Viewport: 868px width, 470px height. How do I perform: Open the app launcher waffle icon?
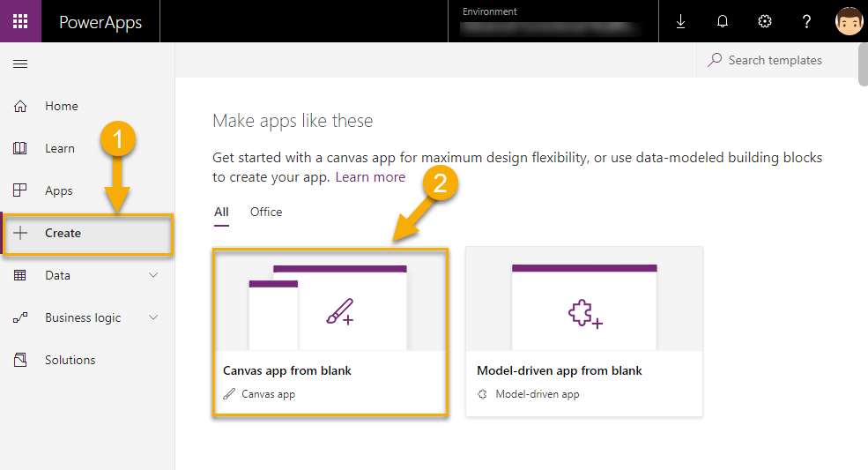pyautogui.click(x=20, y=21)
